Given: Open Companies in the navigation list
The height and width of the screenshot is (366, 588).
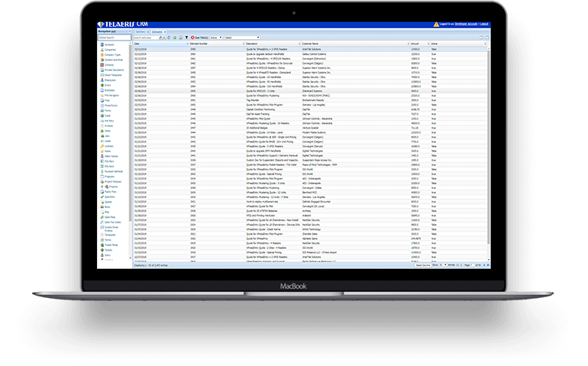Looking at the screenshot, I should point(110,50).
